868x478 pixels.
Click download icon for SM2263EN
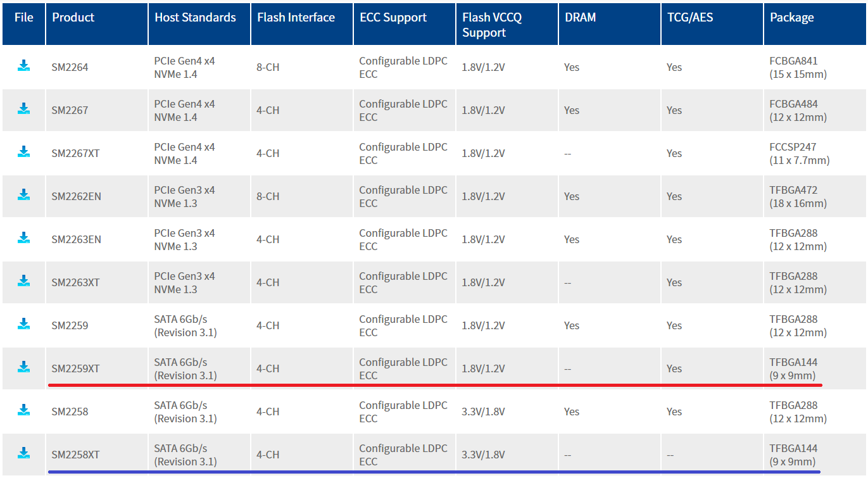(x=23, y=237)
